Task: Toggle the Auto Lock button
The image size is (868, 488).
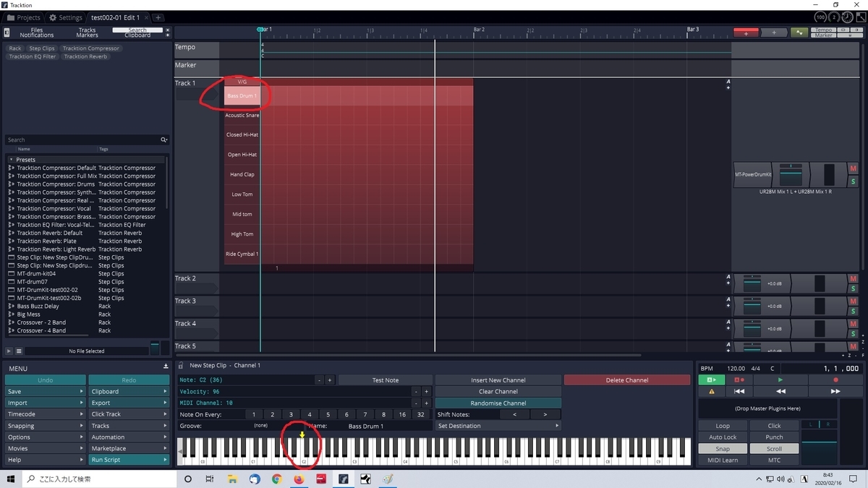Action: tap(723, 437)
